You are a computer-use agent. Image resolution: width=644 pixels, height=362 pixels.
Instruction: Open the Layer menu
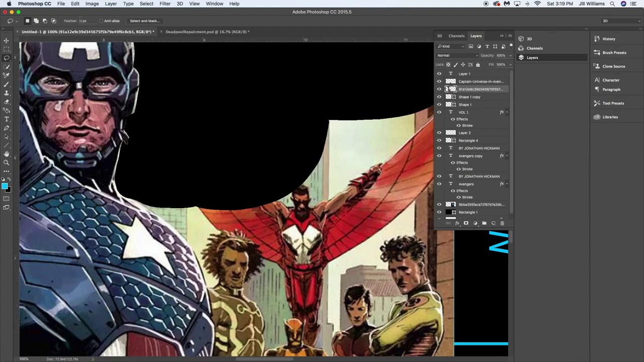(x=111, y=4)
